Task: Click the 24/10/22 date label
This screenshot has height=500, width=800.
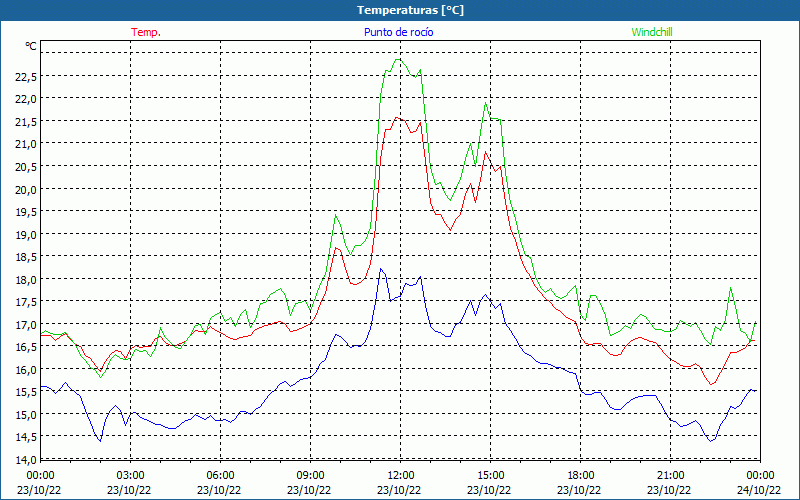Action: pyautogui.click(x=759, y=490)
